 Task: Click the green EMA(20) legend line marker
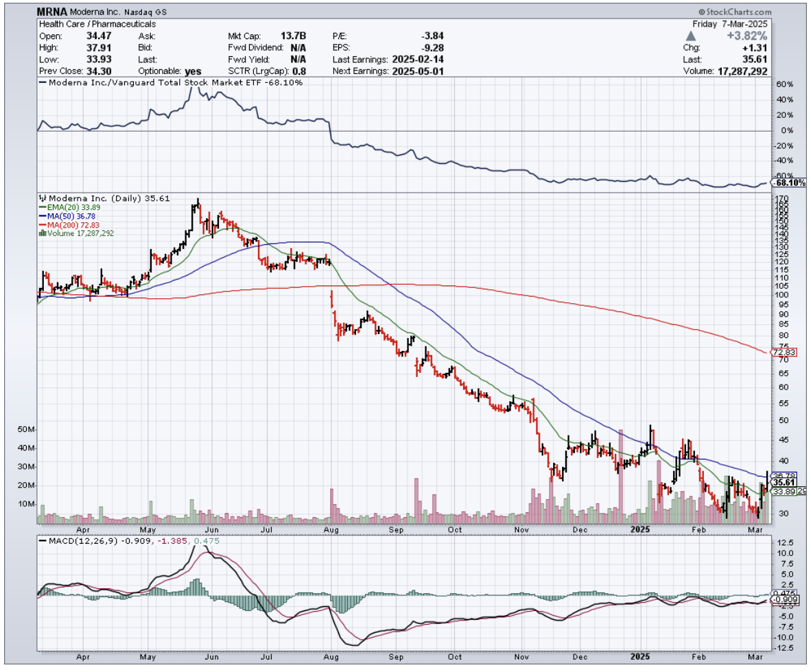click(x=41, y=207)
